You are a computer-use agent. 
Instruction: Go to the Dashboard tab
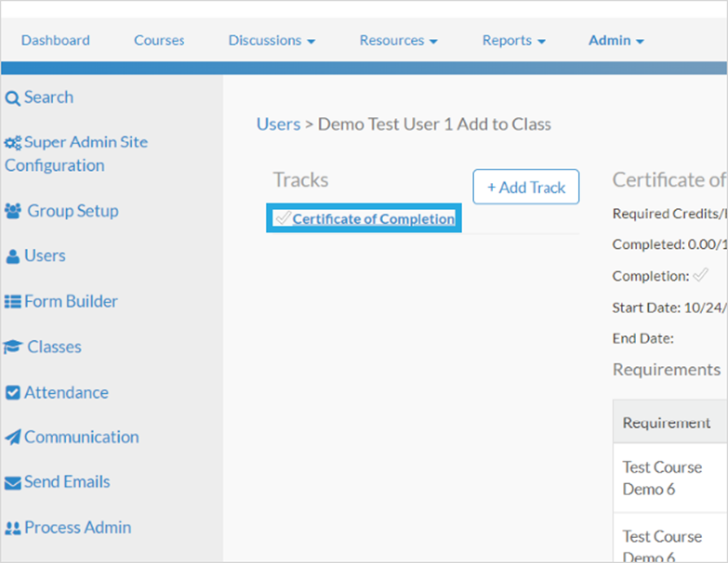[x=56, y=40]
